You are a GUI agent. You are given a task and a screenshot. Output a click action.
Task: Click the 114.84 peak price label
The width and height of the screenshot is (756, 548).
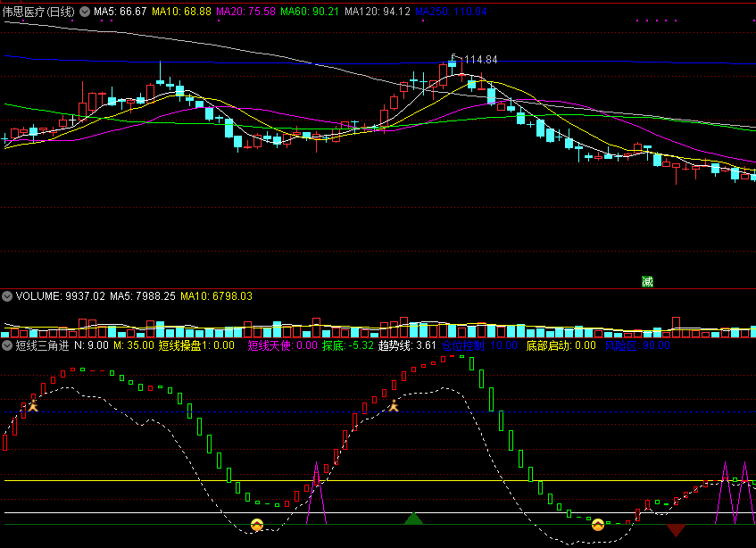(x=481, y=60)
